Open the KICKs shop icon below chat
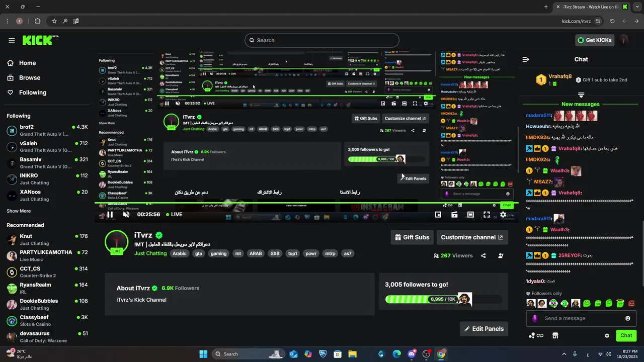This screenshot has height=362, width=644. pyautogui.click(x=555, y=335)
